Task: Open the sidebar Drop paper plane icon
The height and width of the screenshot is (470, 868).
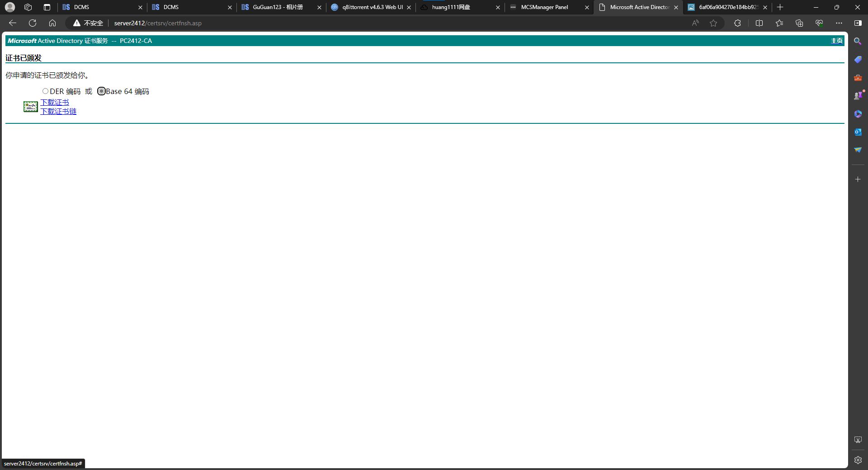Action: pos(858,150)
